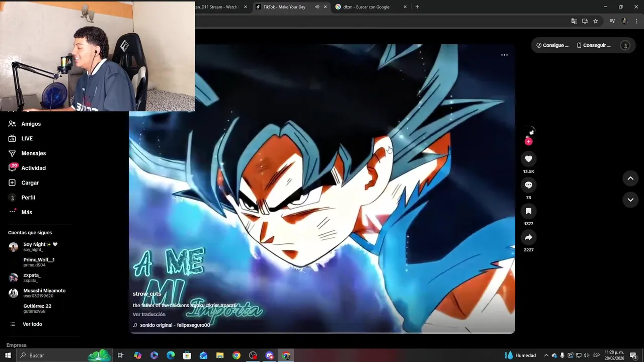Open the comments bubble showing 78
The width and height of the screenshot is (644, 362).
[x=528, y=185]
